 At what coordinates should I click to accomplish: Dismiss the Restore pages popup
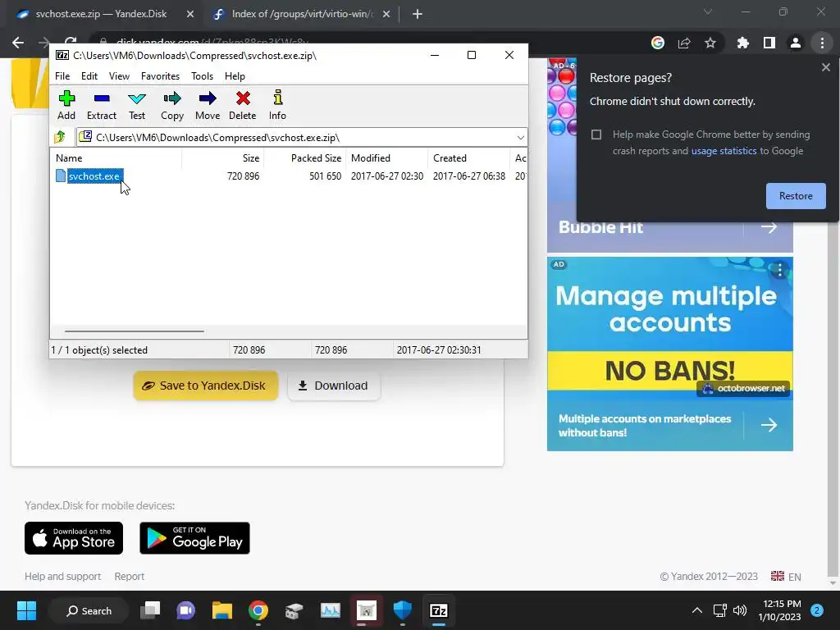[825, 67]
